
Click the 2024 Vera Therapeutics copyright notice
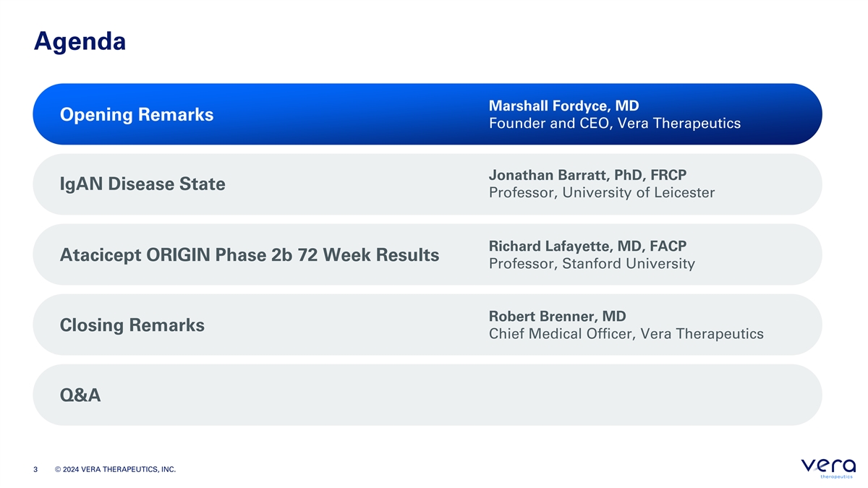click(115, 471)
